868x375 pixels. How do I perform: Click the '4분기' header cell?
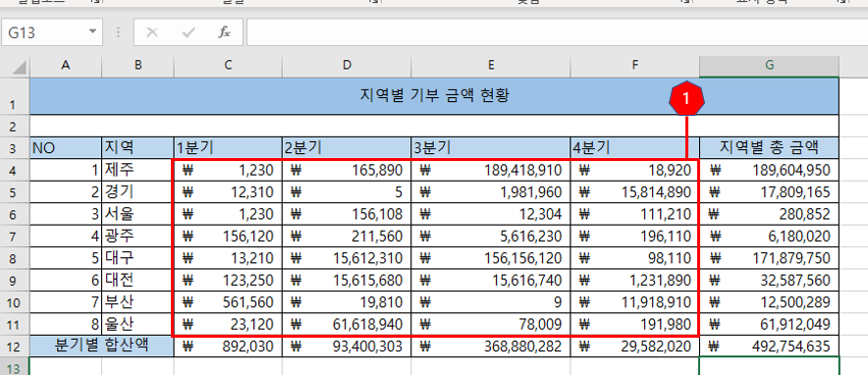click(635, 148)
